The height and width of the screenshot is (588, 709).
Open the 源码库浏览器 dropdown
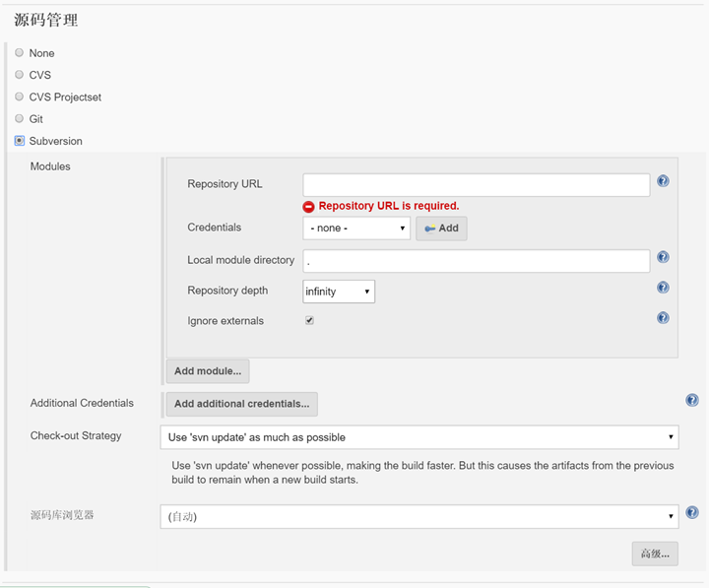[x=419, y=516]
